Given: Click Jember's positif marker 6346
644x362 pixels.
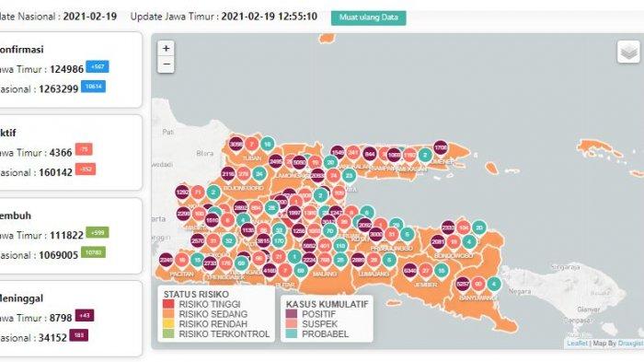Looking at the screenshot, I should pyautogui.click(x=410, y=271).
